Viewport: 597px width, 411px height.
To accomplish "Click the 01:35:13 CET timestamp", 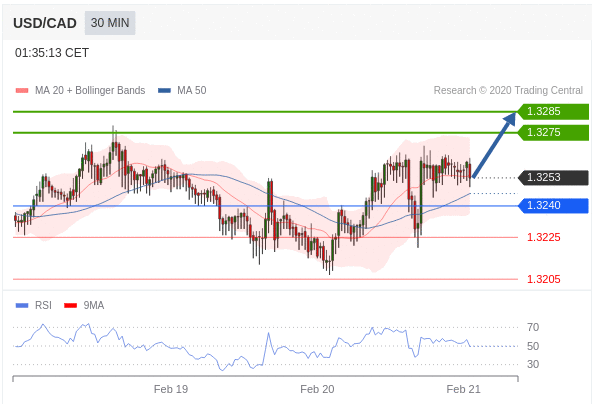I will (x=52, y=53).
